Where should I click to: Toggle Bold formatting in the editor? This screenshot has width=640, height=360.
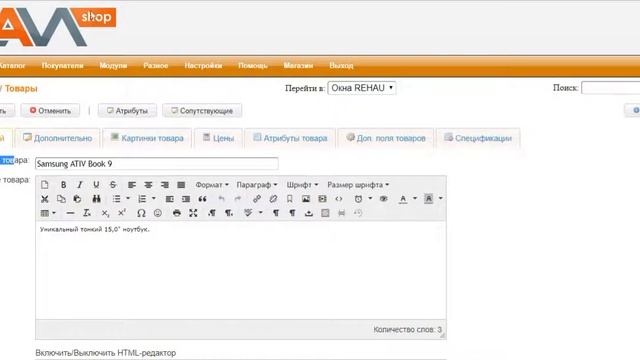click(x=63, y=185)
